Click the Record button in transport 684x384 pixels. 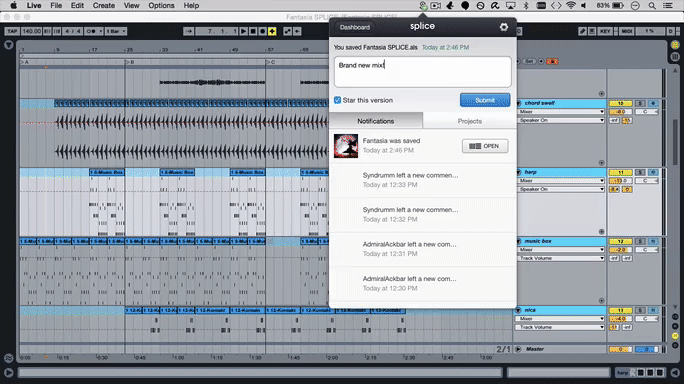(x=263, y=31)
